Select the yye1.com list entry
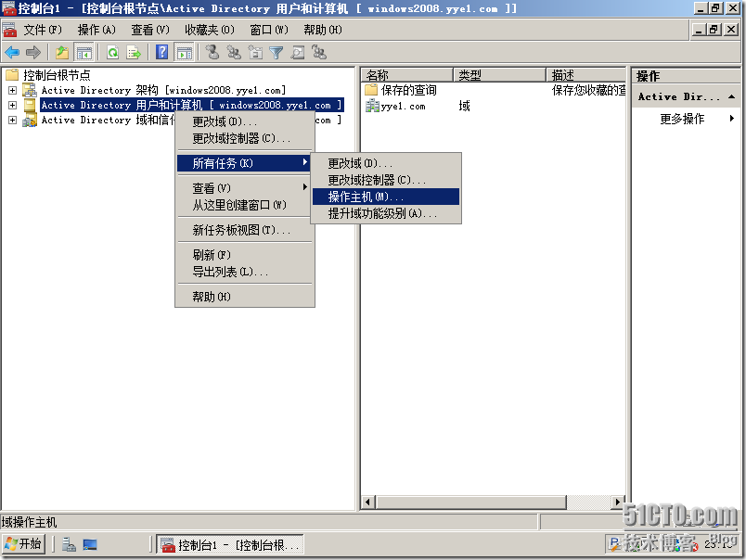Screen dimensions: 746x560 coord(403,106)
